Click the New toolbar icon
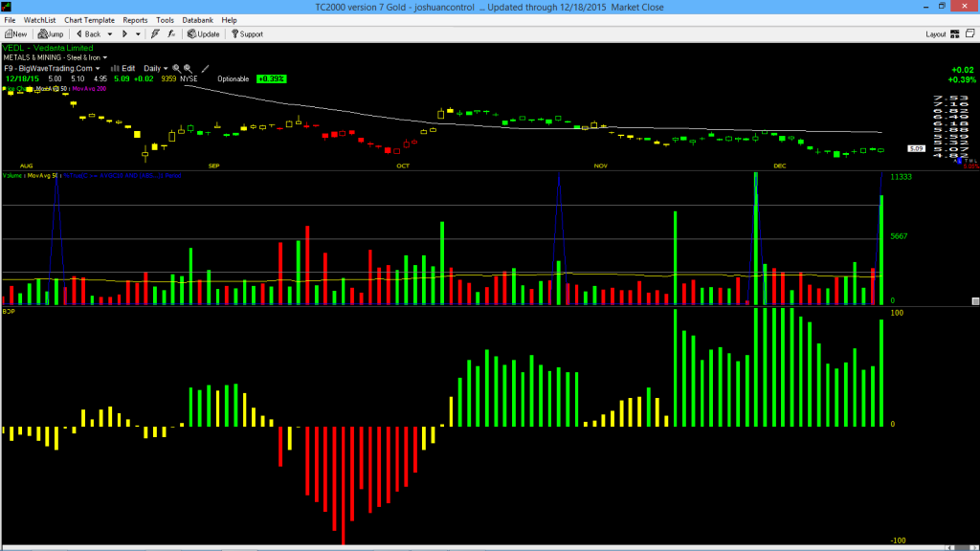The width and height of the screenshot is (980, 551). pyautogui.click(x=15, y=34)
